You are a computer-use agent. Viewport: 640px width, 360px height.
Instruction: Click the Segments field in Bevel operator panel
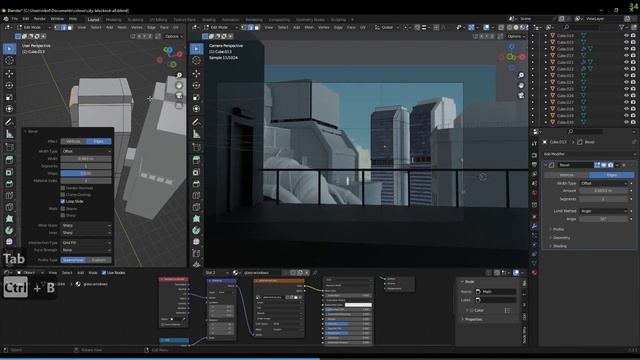[86, 166]
